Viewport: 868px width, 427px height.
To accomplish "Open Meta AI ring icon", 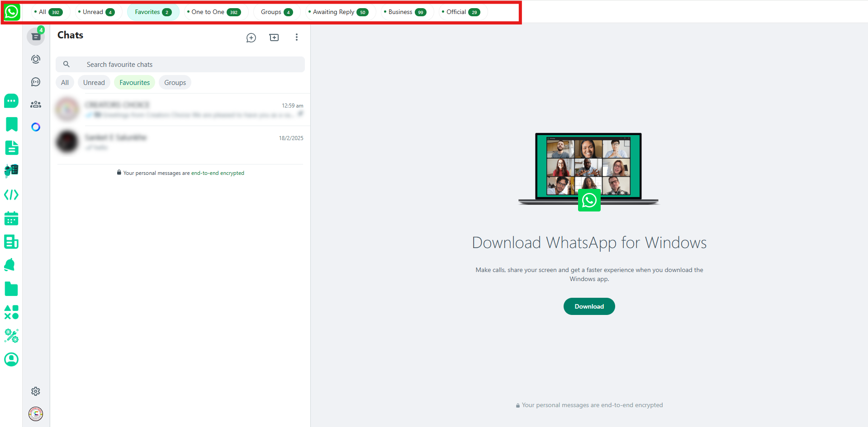I will point(36,127).
